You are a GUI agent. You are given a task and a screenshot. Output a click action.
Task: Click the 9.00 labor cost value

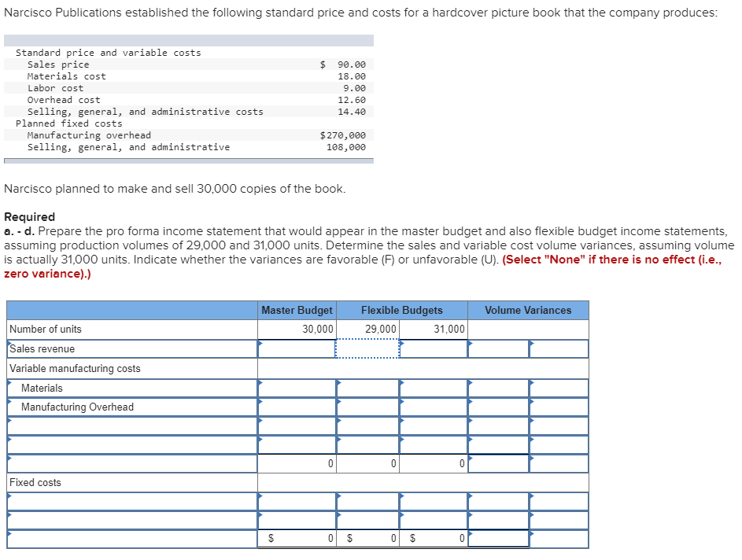354,88
